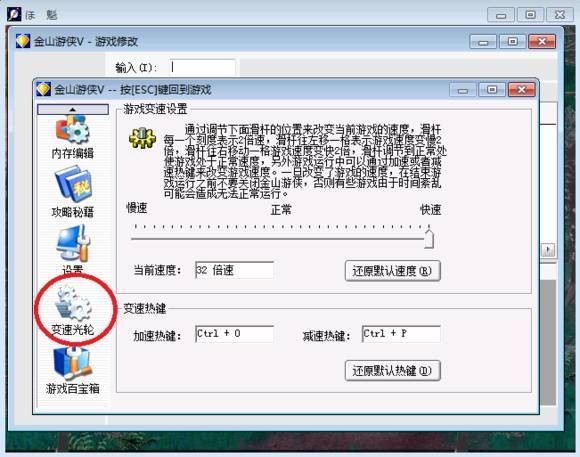Click the 快速 label above the slider

[431, 210]
